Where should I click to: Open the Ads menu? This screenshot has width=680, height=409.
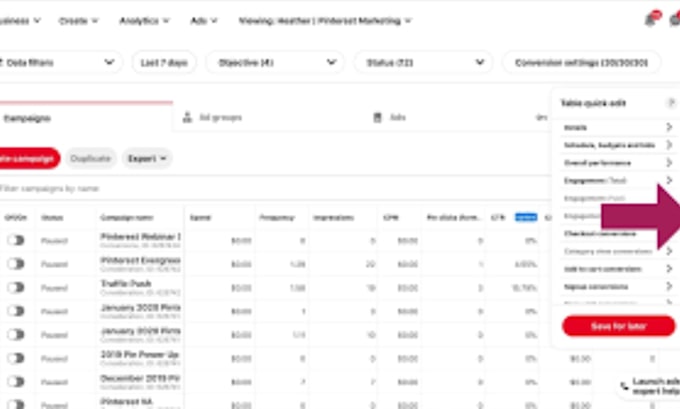[203, 20]
